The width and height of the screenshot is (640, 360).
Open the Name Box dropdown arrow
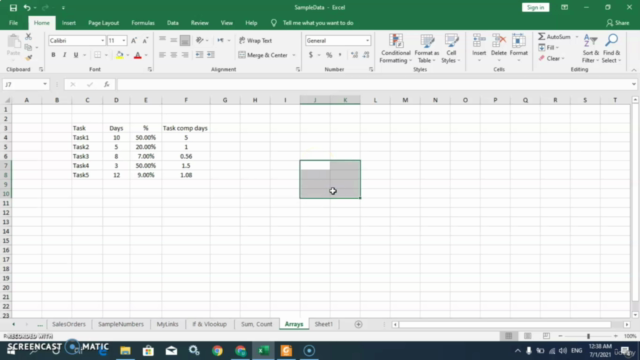tap(45, 84)
